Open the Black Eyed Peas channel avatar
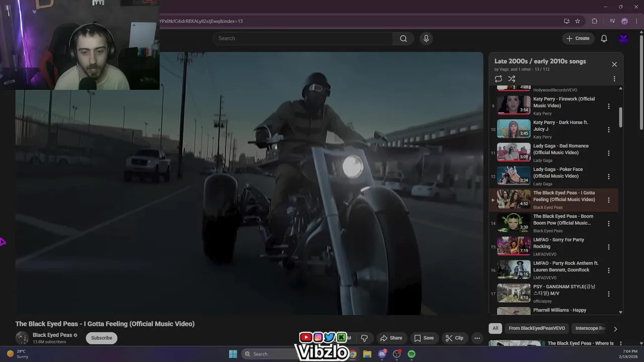The image size is (644, 362). click(22, 338)
